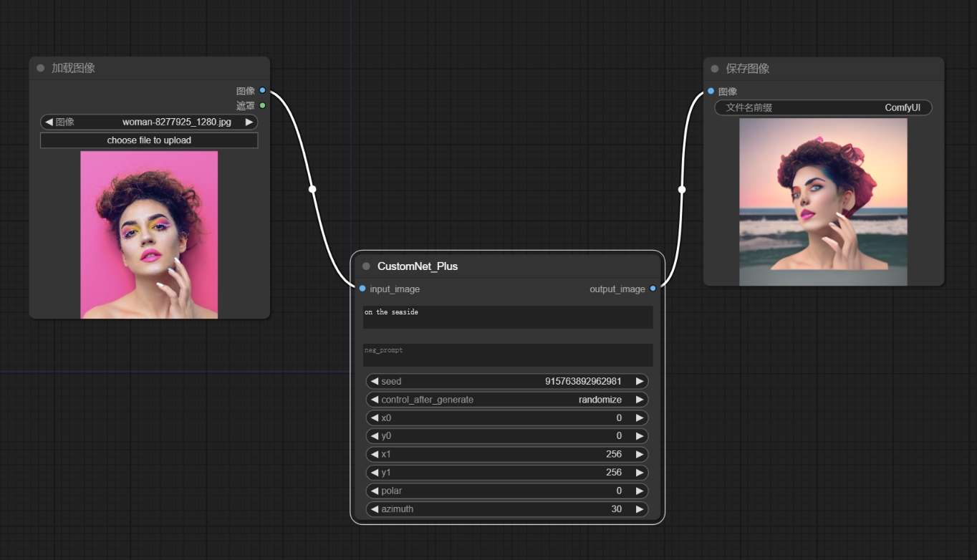Click the 'on the seaside' prompt box
The image size is (977, 560).
point(508,317)
